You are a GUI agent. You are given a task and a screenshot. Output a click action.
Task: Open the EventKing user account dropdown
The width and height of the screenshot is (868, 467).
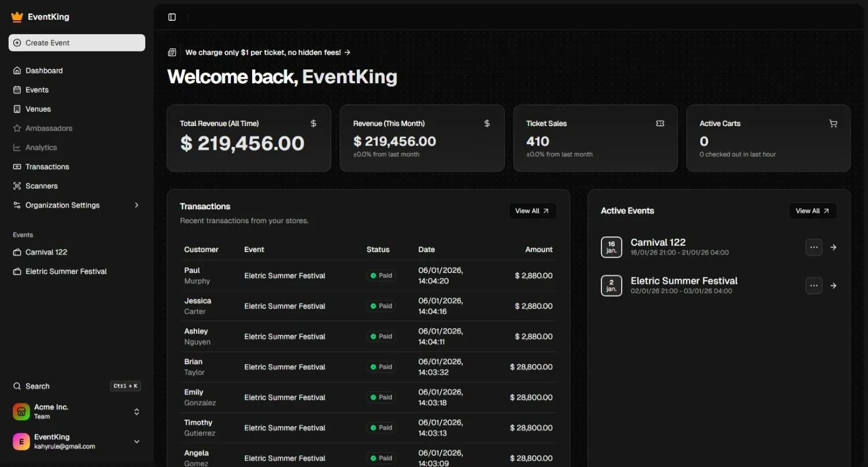136,442
